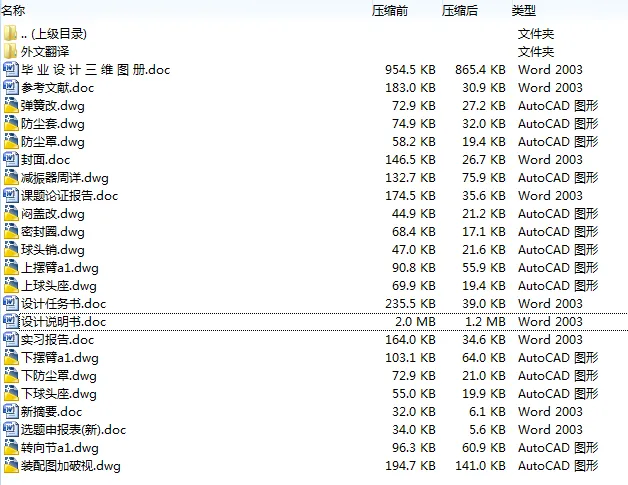Click the 外文翻译 folder icon
The image size is (628, 485).
10,51
